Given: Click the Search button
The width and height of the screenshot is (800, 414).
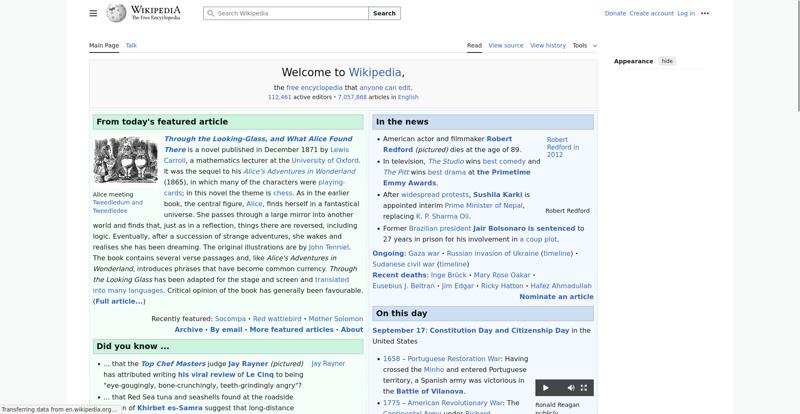Looking at the screenshot, I should (384, 13).
